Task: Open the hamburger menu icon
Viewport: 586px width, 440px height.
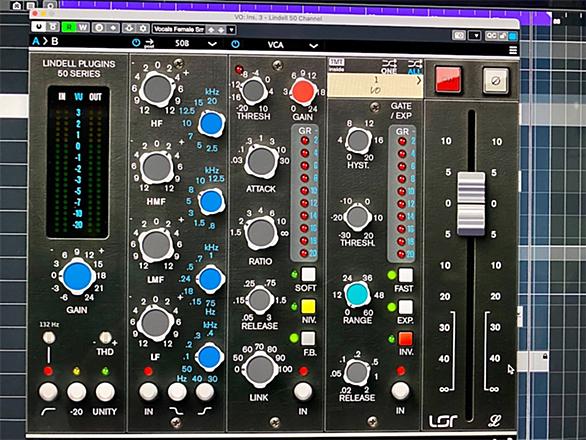Action: (513, 50)
